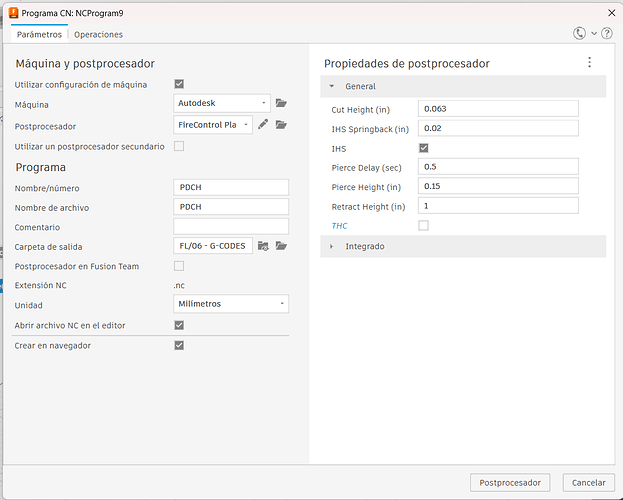The width and height of the screenshot is (623, 500).
Task: Click the phone support icon
Action: [579, 33]
